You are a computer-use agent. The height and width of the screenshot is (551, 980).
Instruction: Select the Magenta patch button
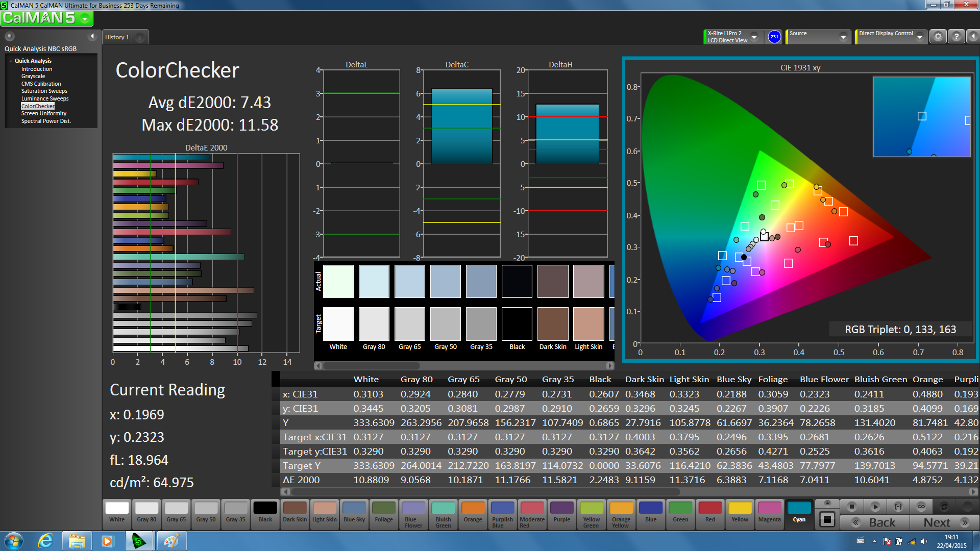(x=769, y=513)
